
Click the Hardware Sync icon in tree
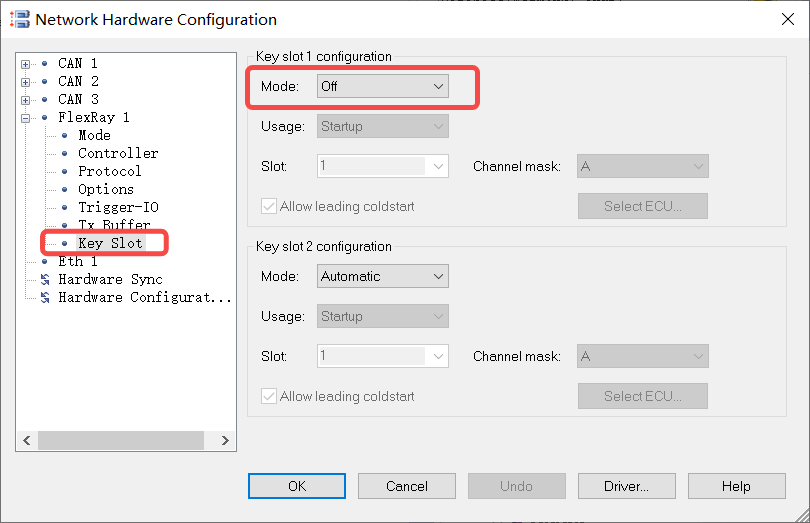(x=45, y=279)
